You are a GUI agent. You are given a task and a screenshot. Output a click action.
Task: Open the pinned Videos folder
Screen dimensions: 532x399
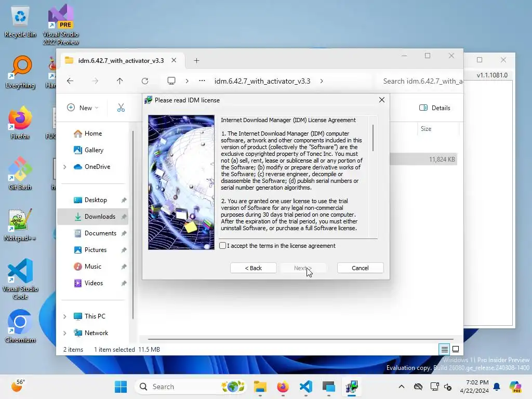pos(94,283)
